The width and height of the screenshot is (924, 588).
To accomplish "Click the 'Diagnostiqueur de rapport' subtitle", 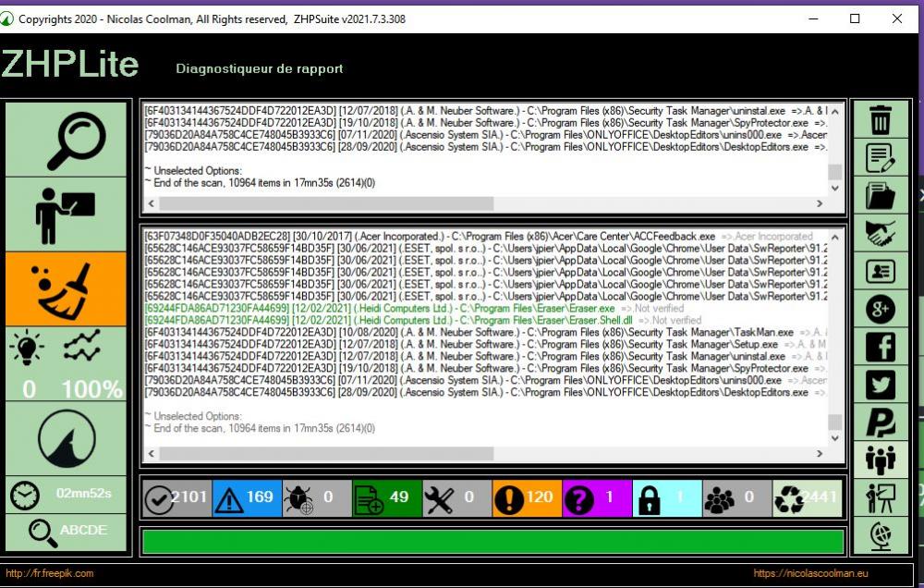I will click(x=260, y=68).
